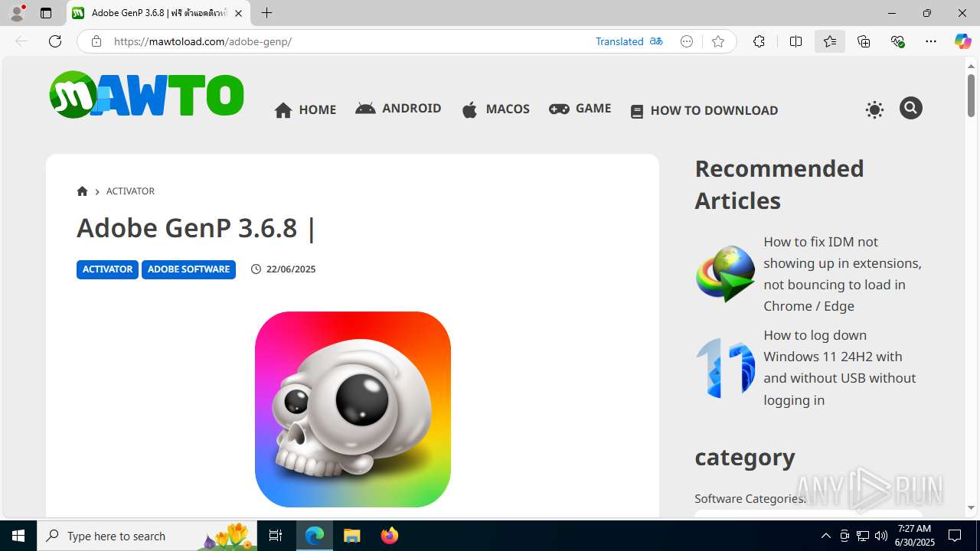This screenshot has height=551, width=980.
Task: Click the ADOBE SOFTWARE tag
Action: pos(188,269)
